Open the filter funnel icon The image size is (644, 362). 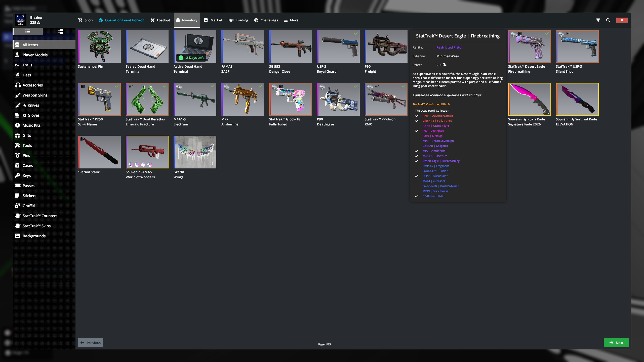tap(598, 20)
